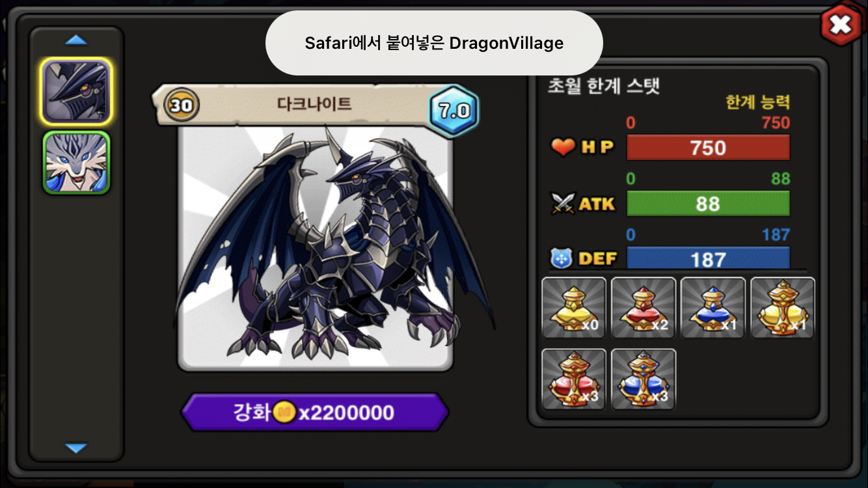
Task: Select the large red potion x3
Action: click(574, 379)
